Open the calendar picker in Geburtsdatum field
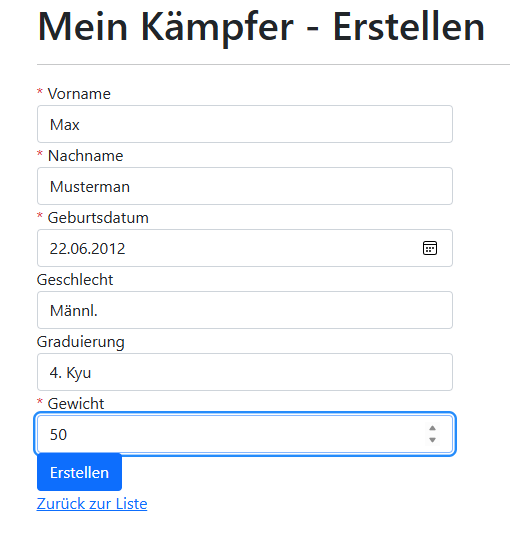 click(430, 248)
